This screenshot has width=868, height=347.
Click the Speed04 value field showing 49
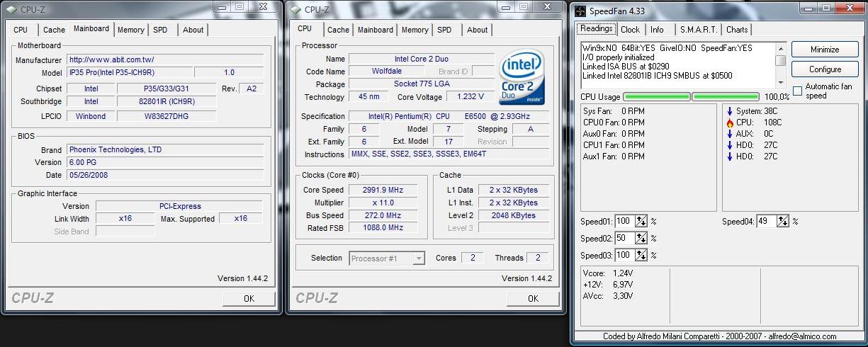tap(766, 221)
